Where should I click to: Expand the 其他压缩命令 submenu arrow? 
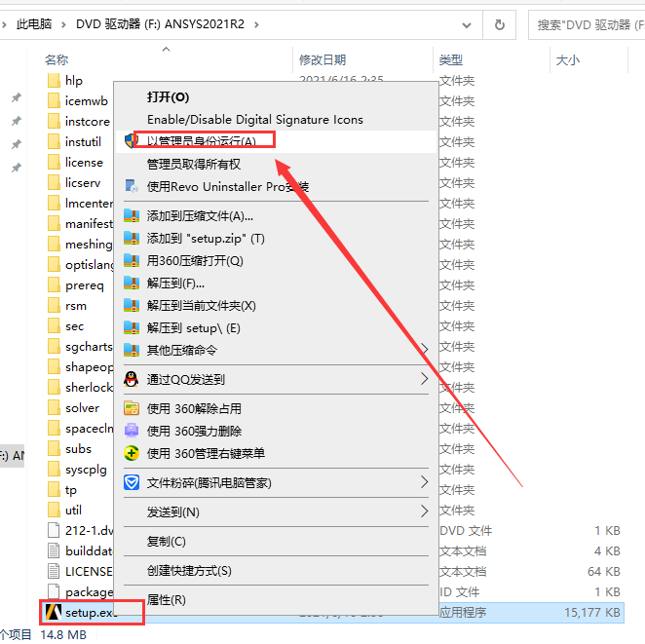pyautogui.click(x=425, y=350)
